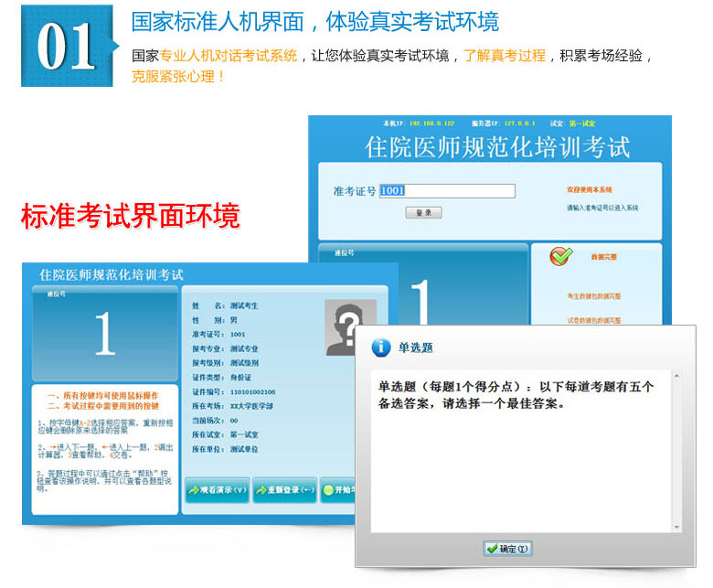Click the 单选题 dialog title text
This screenshot has height=588, width=713.
(x=415, y=347)
